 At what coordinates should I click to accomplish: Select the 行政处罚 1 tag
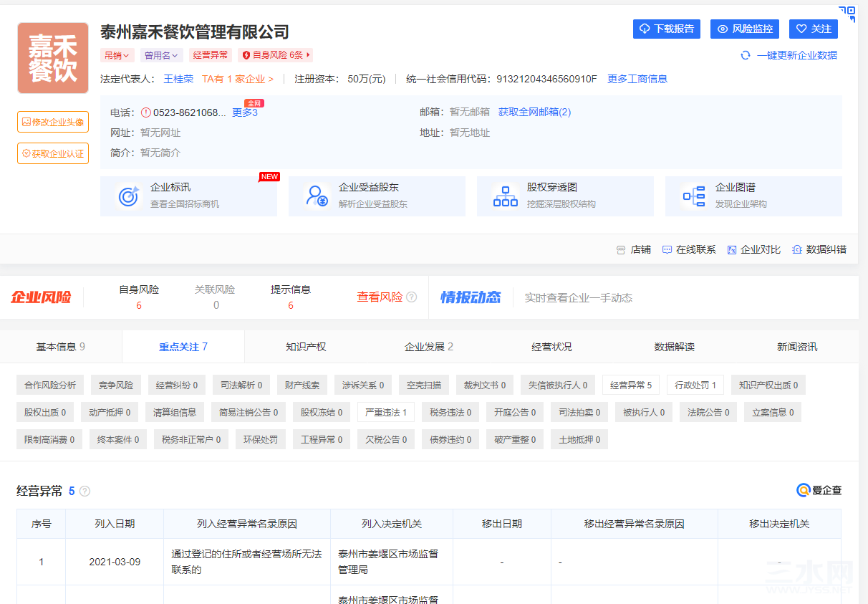(695, 385)
